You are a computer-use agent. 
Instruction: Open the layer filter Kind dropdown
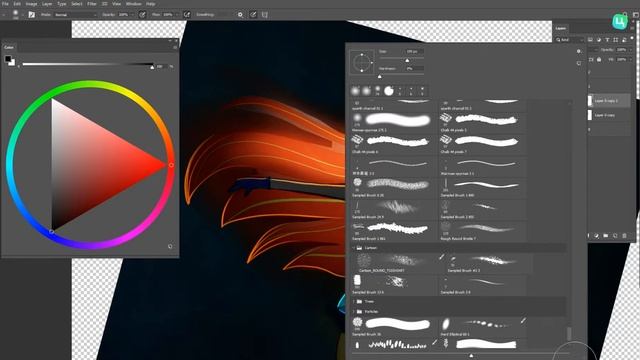(570, 40)
